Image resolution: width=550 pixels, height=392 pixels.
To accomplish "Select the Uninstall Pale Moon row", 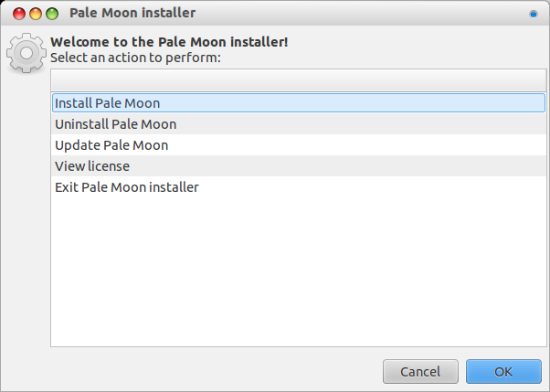I will [299, 124].
